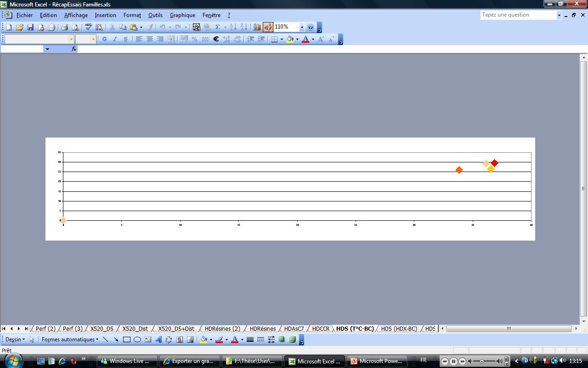
Task: Print the document
Action: 65,27
